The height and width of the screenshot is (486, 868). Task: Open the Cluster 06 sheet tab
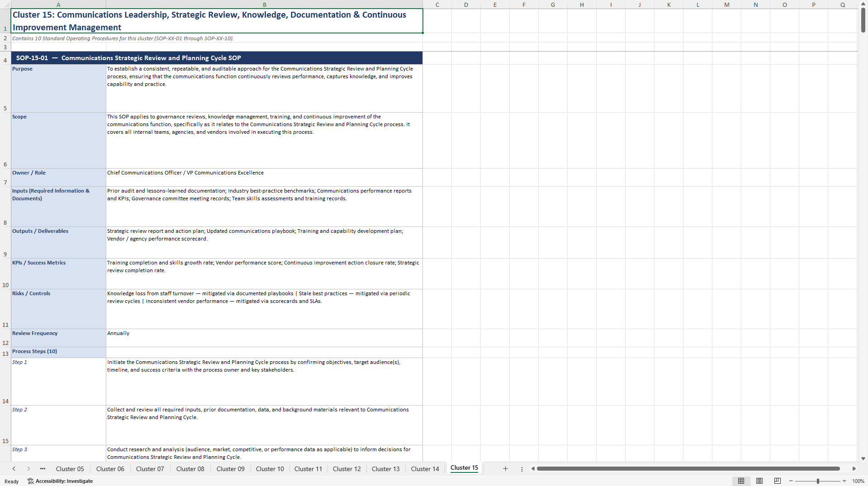pos(110,469)
